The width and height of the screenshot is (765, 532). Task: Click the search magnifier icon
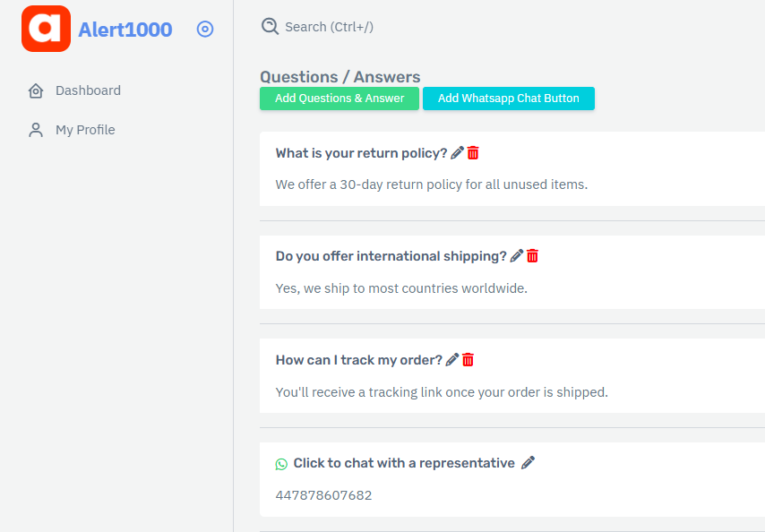pyautogui.click(x=270, y=26)
